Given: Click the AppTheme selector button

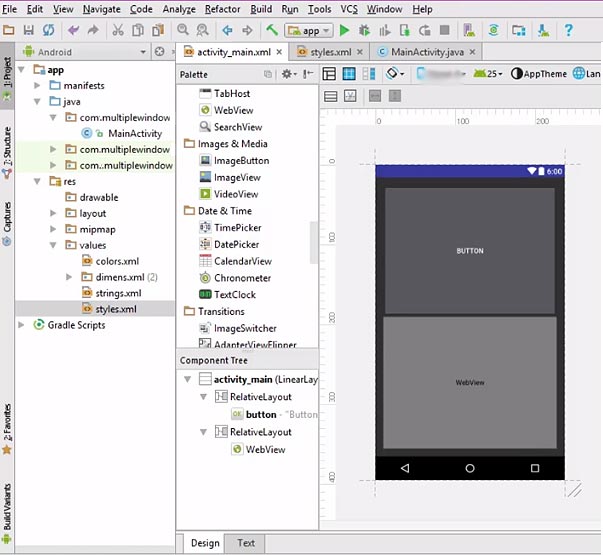Looking at the screenshot, I should click(539, 73).
